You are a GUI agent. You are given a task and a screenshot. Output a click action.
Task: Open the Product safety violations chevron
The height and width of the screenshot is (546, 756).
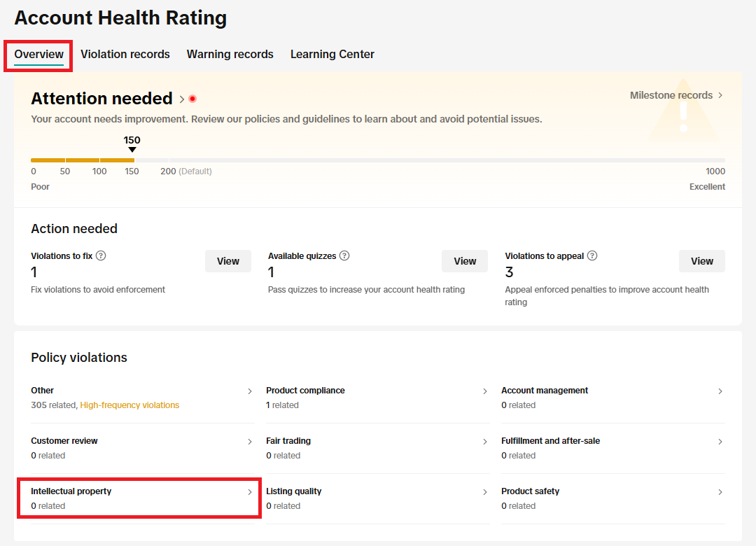tap(720, 492)
